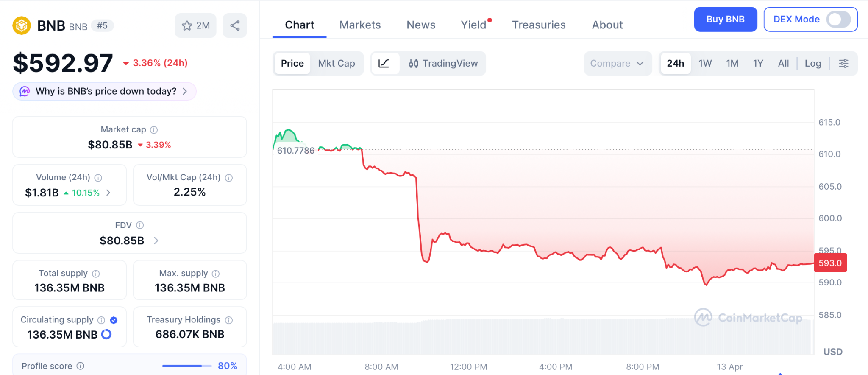Image resolution: width=868 pixels, height=375 pixels.
Task: Click Market cap info icon
Action: click(154, 130)
